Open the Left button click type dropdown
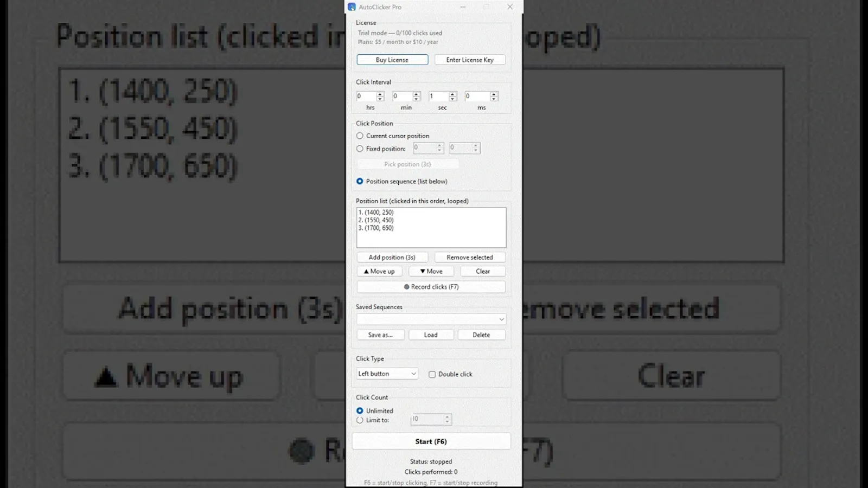868x488 pixels. click(x=387, y=374)
